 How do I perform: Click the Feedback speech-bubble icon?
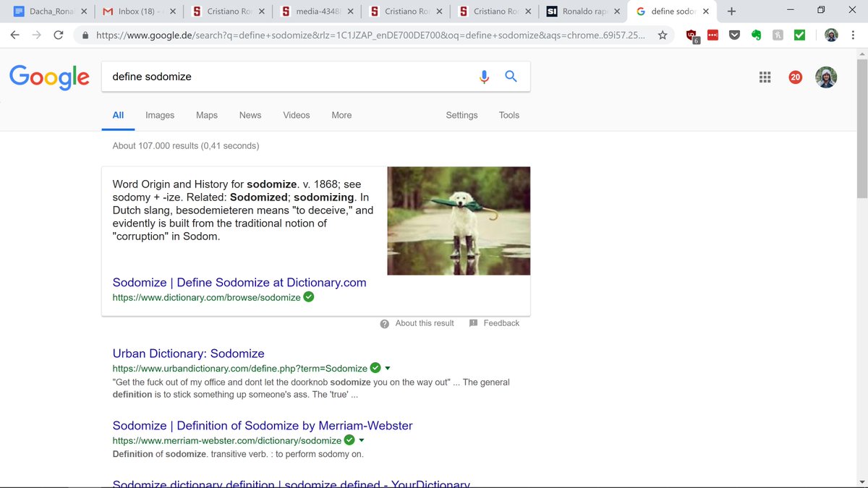474,323
